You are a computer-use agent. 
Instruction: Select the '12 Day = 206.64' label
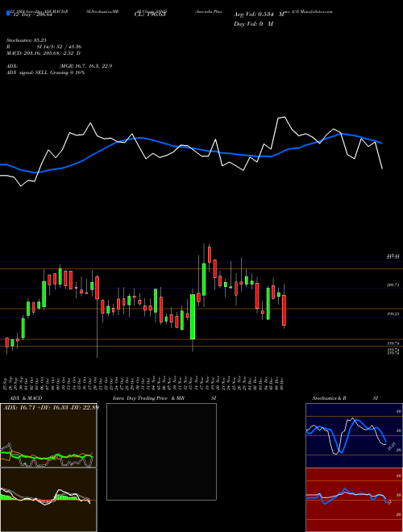click(x=32, y=15)
